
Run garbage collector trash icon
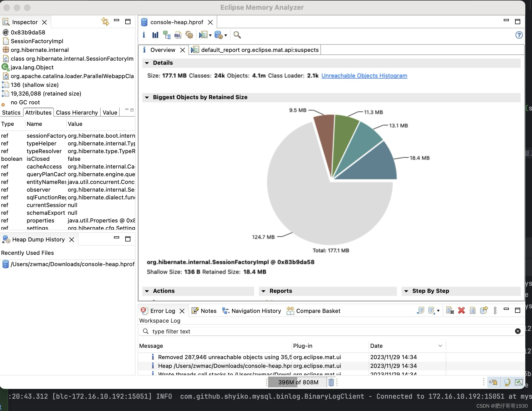331,382
